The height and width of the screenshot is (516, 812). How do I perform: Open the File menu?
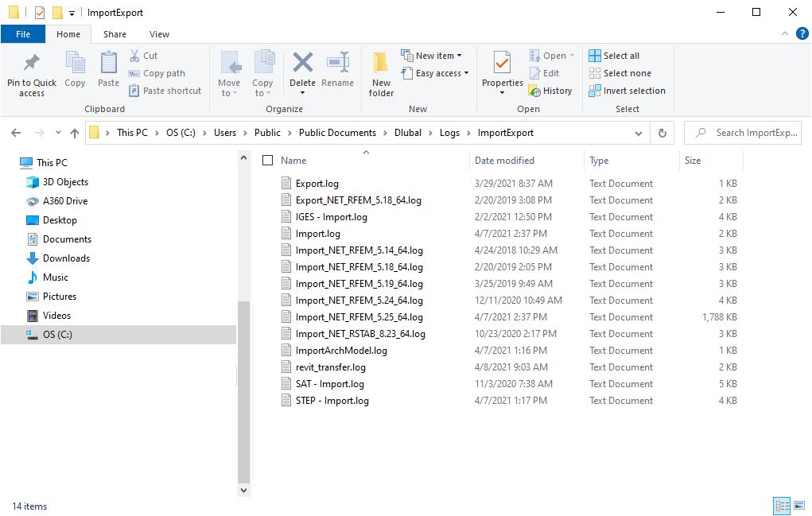23,34
